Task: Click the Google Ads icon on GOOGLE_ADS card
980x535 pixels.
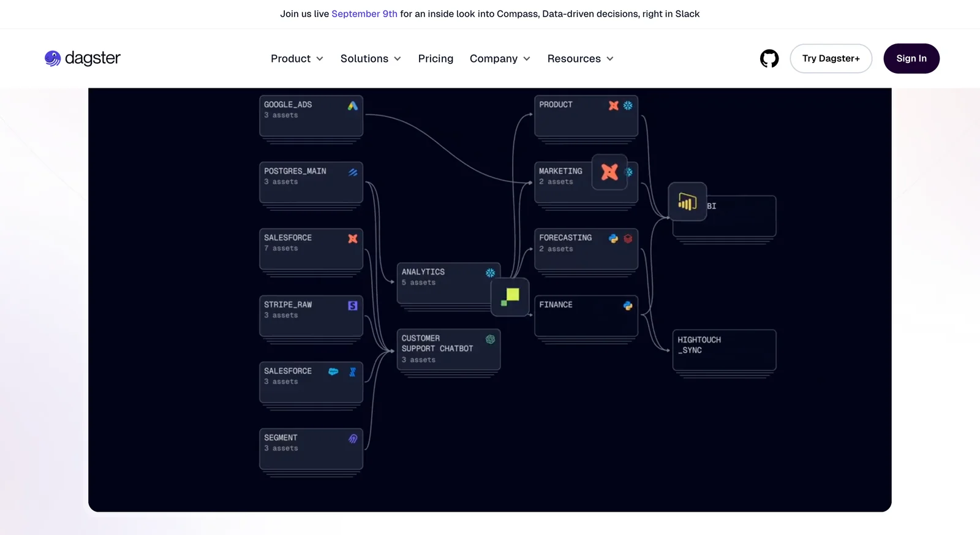Action: pyautogui.click(x=353, y=105)
